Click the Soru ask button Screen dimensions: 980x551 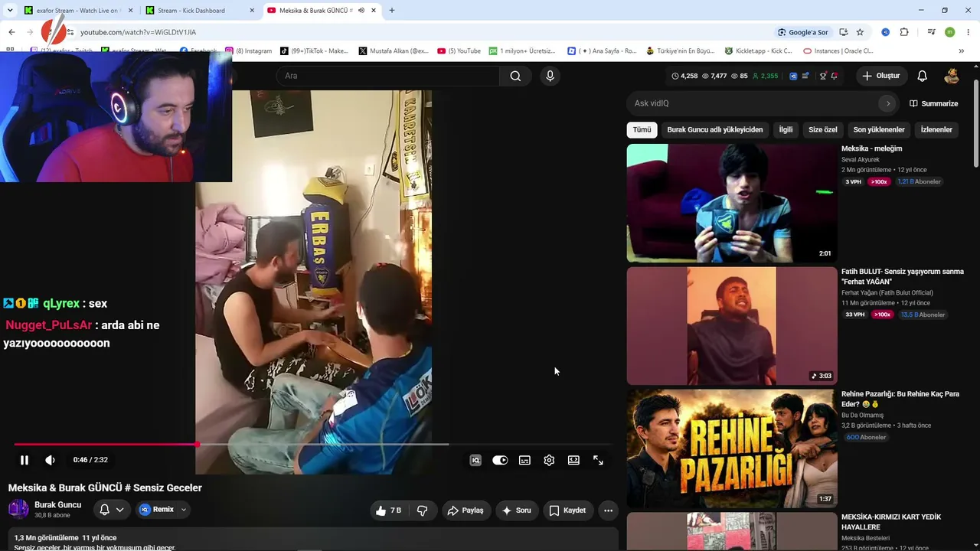click(516, 510)
